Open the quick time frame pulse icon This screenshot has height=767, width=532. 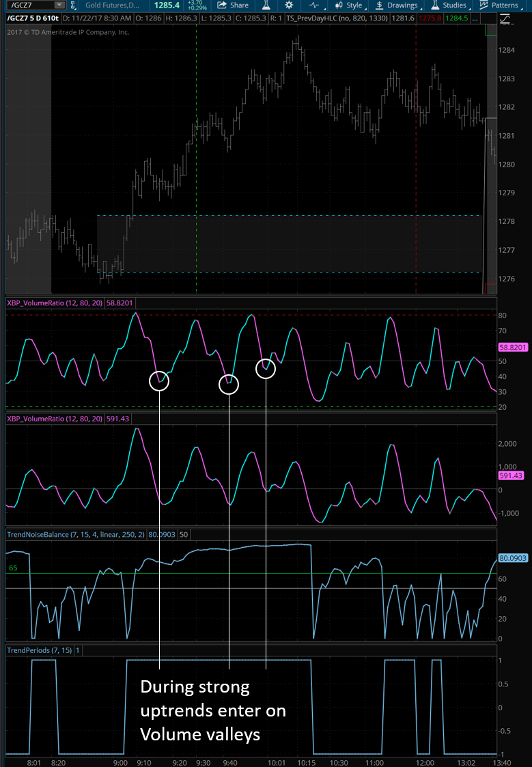click(x=314, y=5)
